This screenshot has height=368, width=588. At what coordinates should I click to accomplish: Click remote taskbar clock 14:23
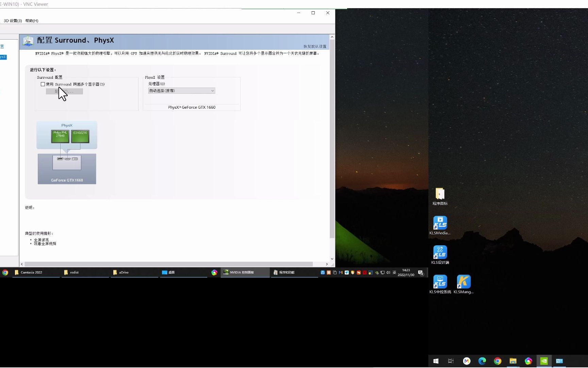click(x=406, y=273)
